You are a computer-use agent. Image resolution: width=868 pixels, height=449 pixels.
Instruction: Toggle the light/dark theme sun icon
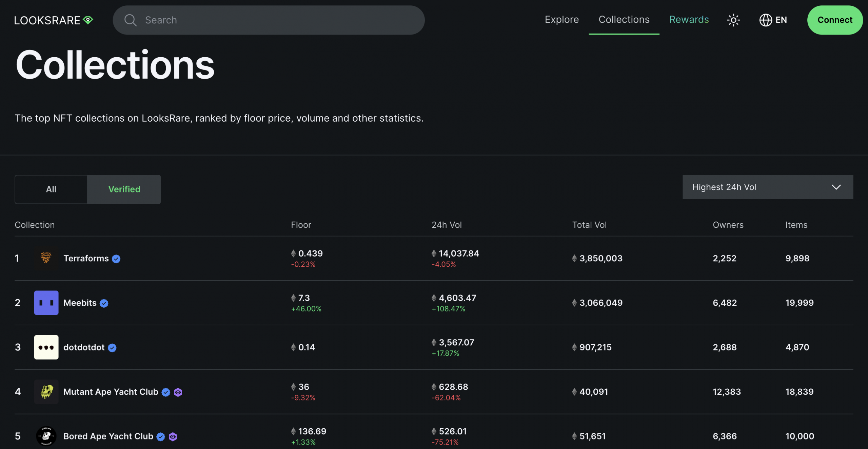coord(733,20)
